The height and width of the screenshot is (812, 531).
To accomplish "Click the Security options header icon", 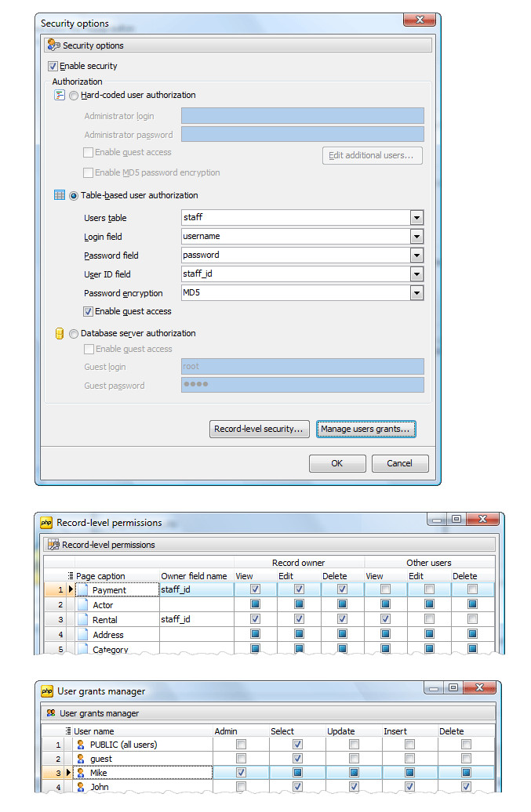I will click(53, 45).
